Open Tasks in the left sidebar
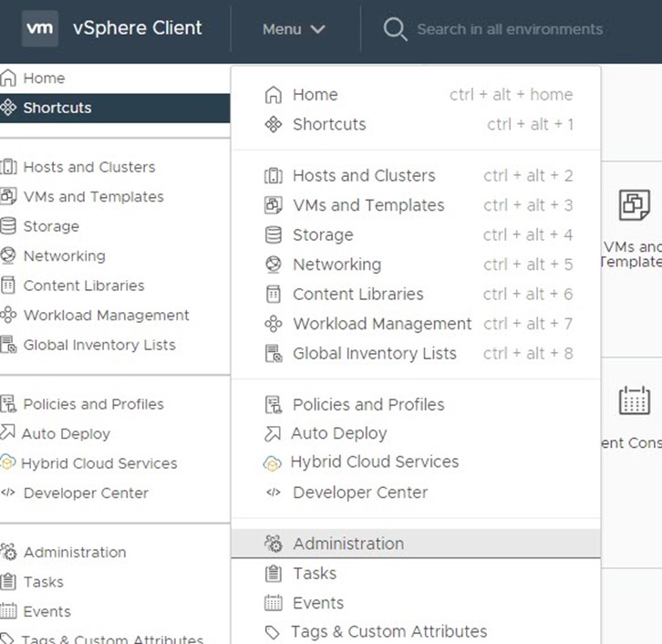662x644 pixels. (x=44, y=582)
